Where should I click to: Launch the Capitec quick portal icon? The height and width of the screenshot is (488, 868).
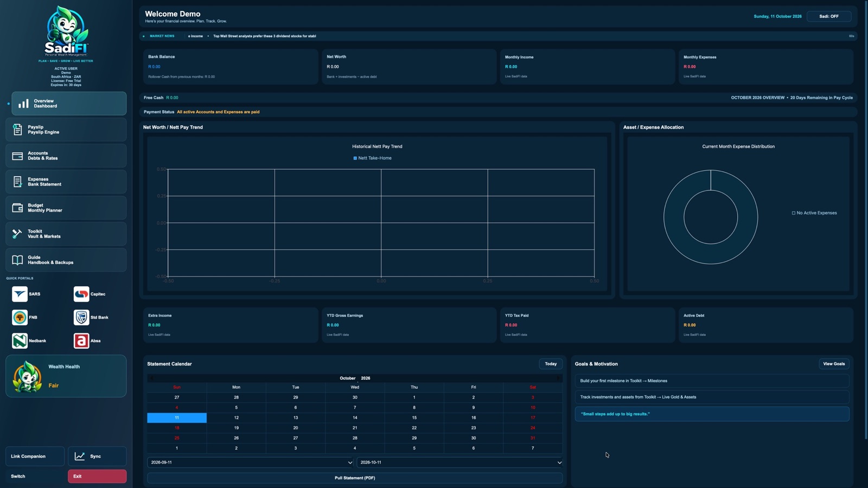(81, 294)
